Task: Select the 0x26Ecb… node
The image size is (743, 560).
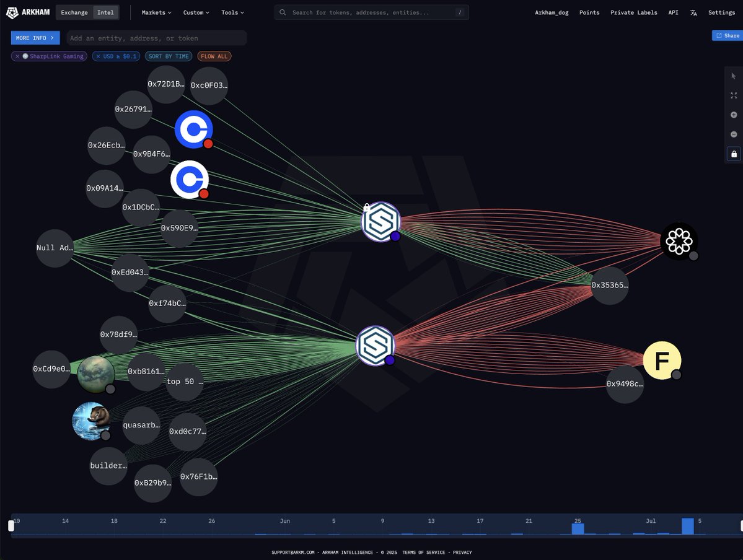Action: 106,146
